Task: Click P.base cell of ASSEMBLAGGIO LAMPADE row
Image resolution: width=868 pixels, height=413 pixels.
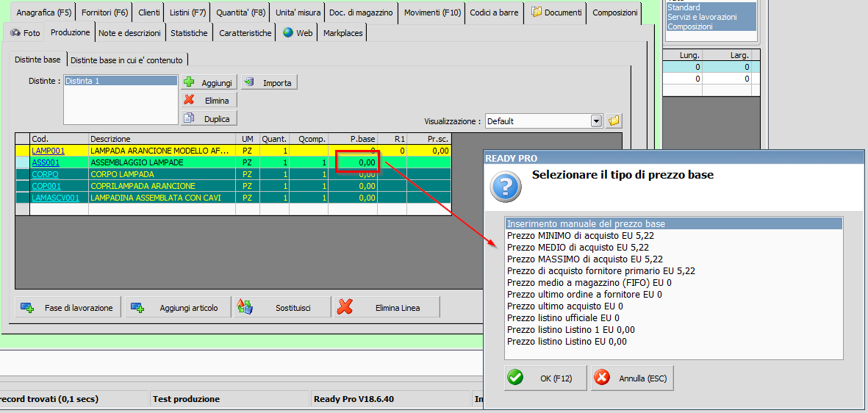Action: click(x=353, y=162)
